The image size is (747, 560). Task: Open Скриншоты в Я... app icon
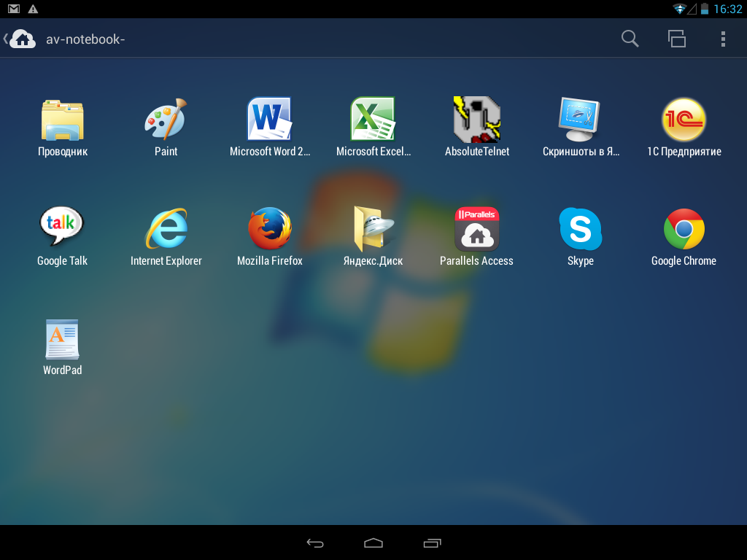pos(580,119)
